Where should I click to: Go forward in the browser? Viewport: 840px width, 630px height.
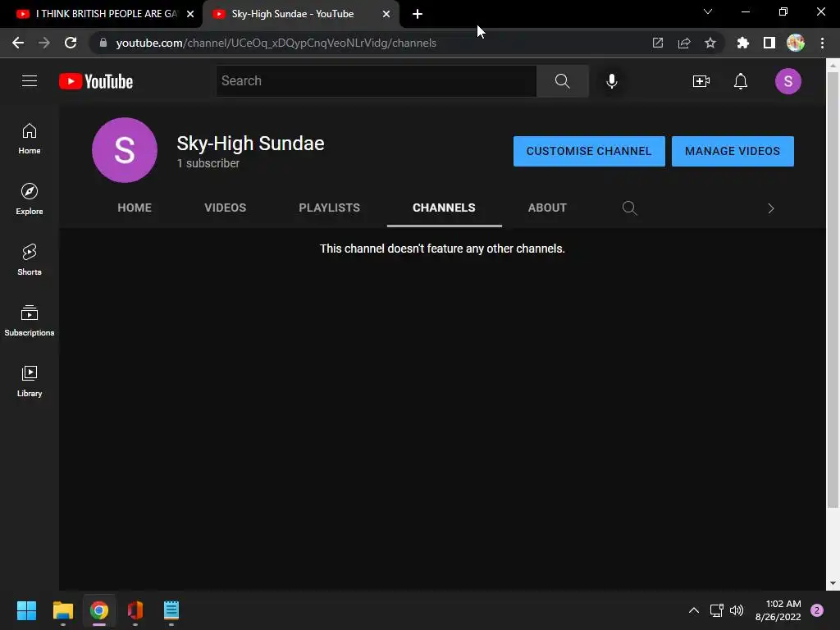(44, 43)
